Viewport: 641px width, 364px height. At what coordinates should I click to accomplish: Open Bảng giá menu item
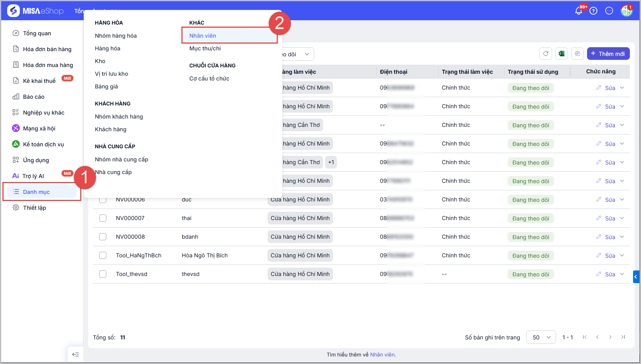pos(106,86)
